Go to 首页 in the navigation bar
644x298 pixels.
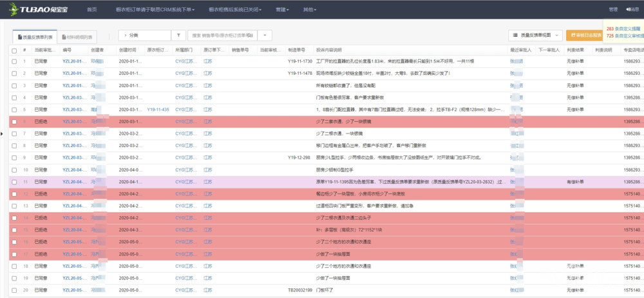tap(92, 10)
